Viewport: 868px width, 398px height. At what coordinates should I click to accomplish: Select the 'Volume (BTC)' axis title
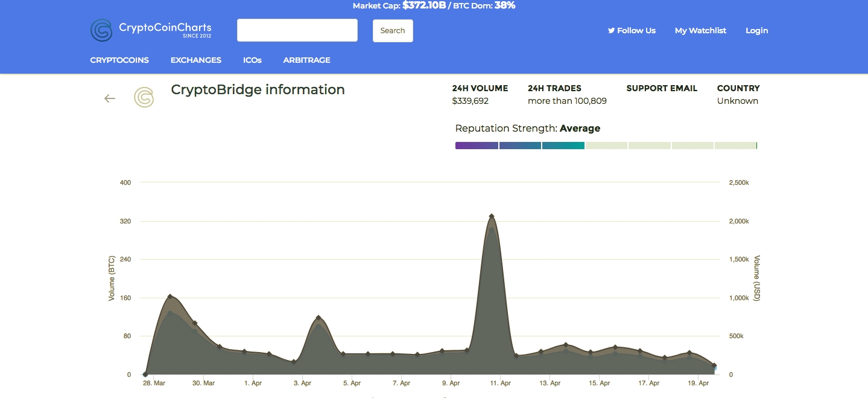click(112, 278)
